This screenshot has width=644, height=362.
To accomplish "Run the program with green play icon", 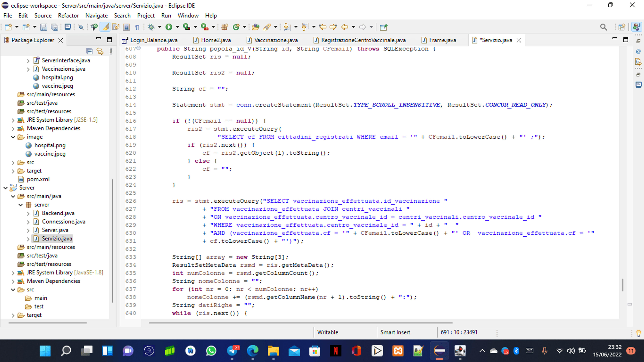I will point(169,27).
